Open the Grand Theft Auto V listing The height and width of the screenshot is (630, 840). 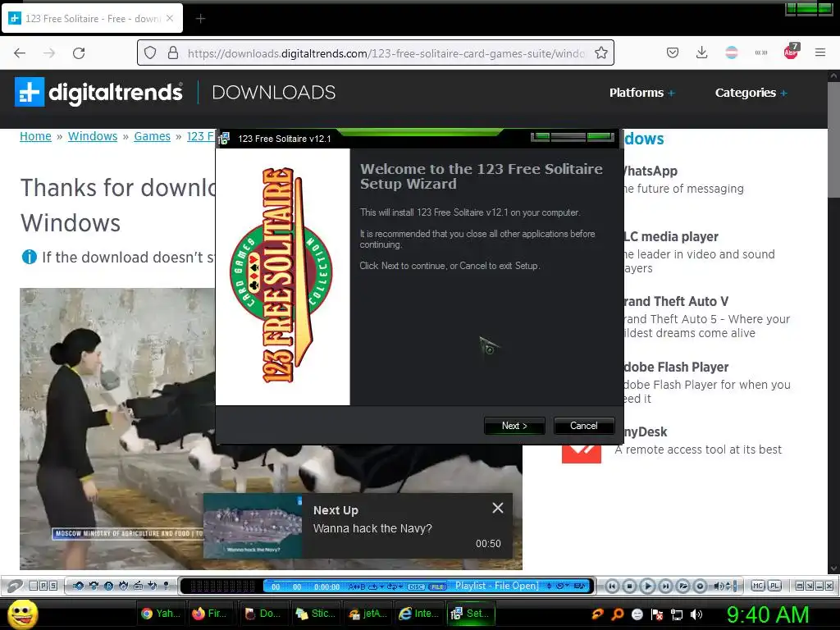(675, 301)
